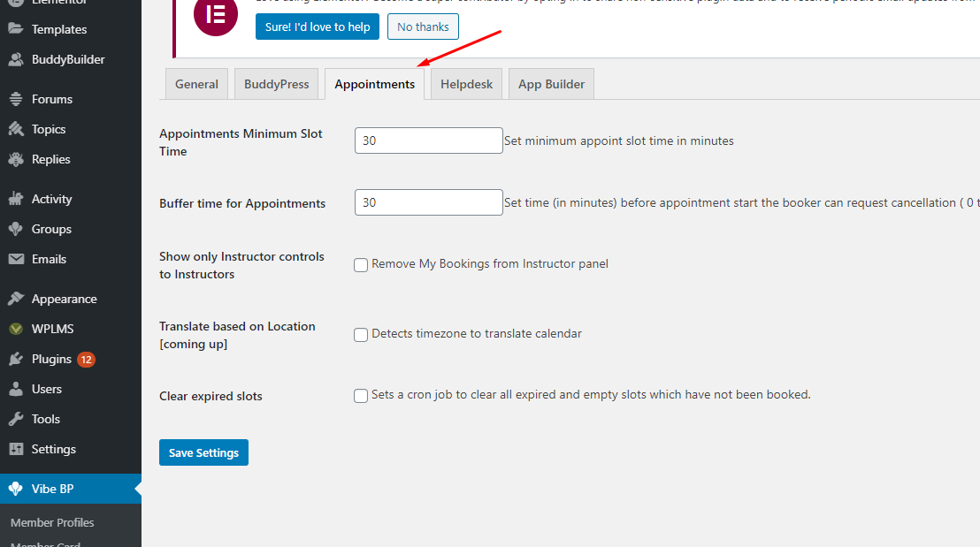
Task: Open the Templates folder icon in sidebar
Action: click(x=16, y=29)
